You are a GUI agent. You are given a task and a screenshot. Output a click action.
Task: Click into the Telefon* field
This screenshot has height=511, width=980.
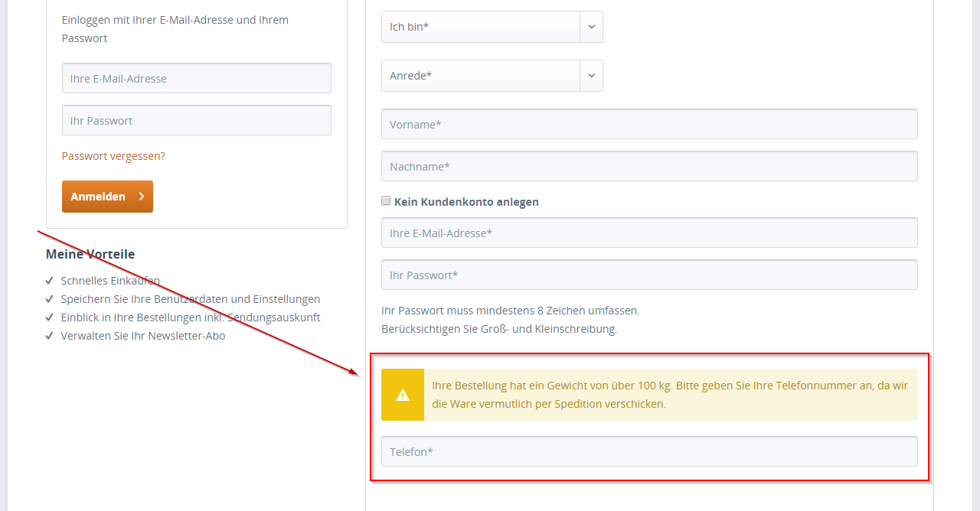[x=649, y=451]
